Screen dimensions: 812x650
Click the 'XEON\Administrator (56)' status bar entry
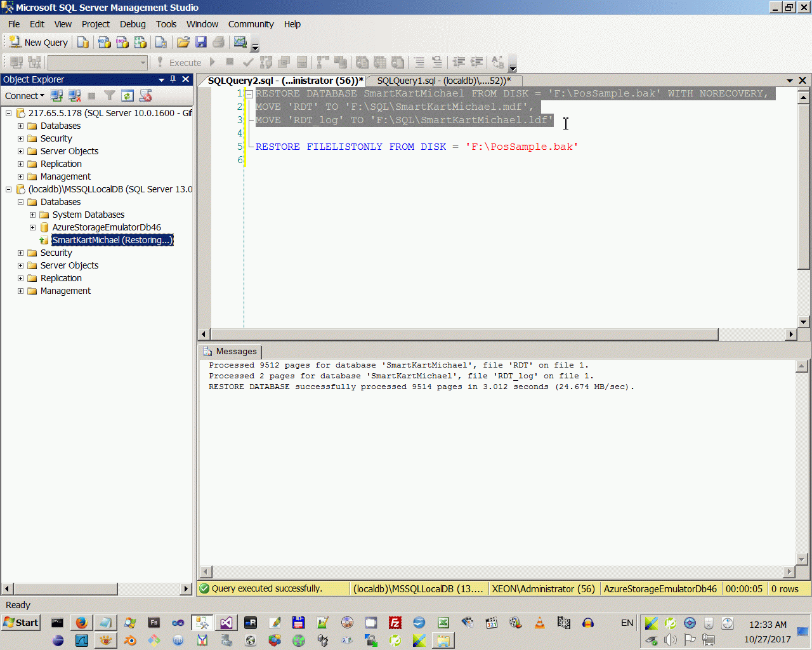544,588
